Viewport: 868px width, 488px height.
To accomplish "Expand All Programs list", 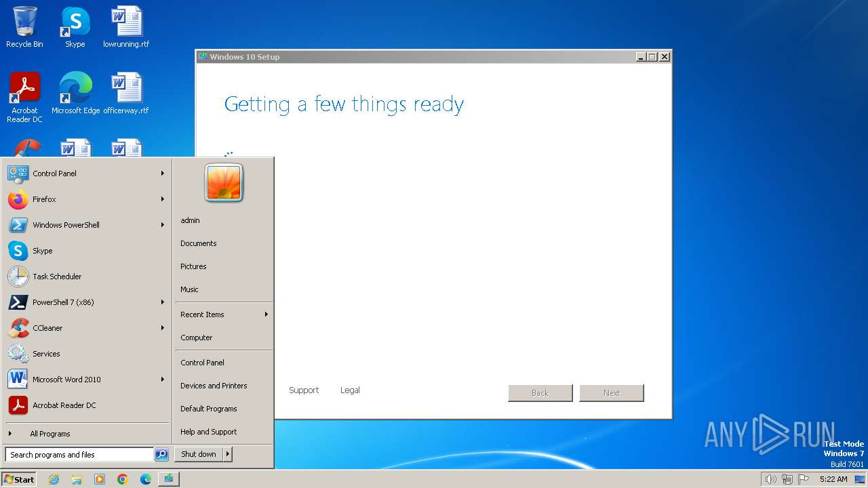I will pos(87,434).
